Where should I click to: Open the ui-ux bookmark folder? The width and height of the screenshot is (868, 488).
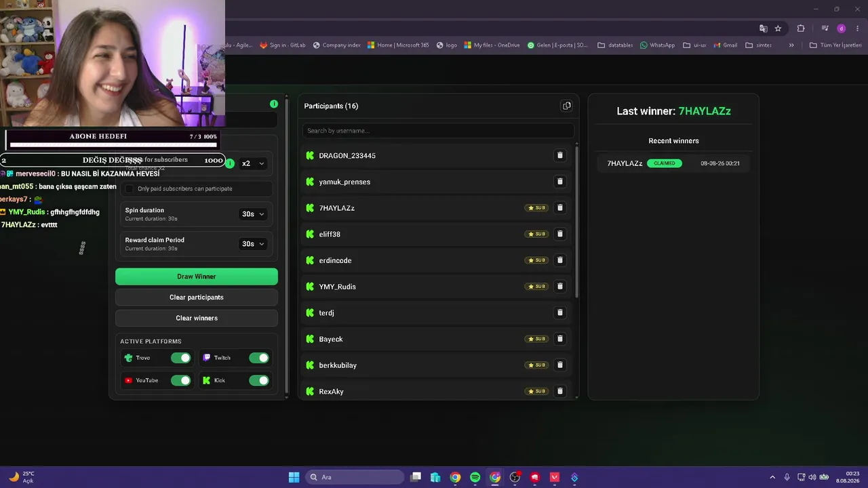pos(694,45)
